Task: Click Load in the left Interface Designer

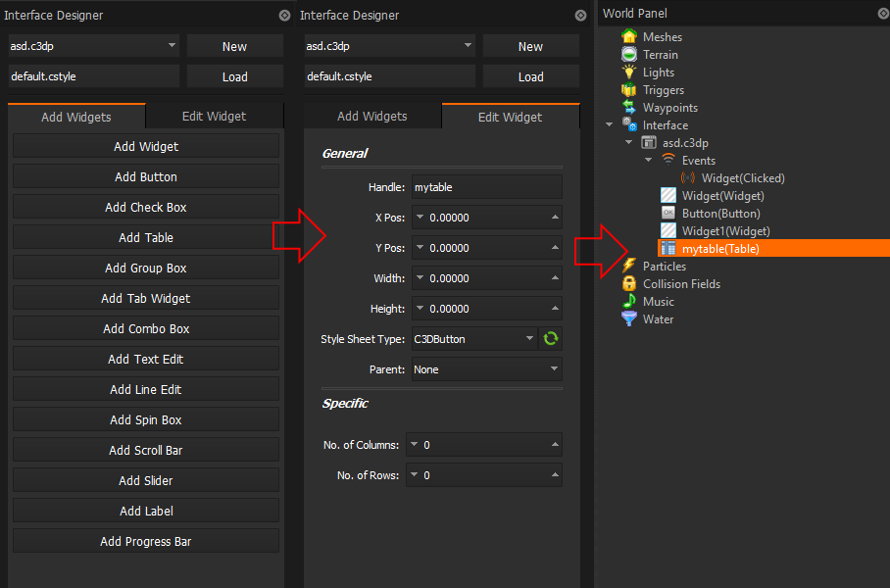Action: coord(235,76)
